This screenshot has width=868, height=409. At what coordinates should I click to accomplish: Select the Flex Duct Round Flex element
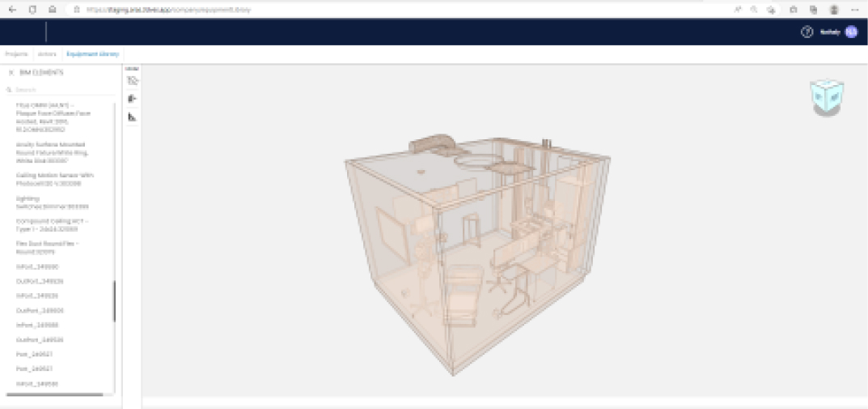48,247
